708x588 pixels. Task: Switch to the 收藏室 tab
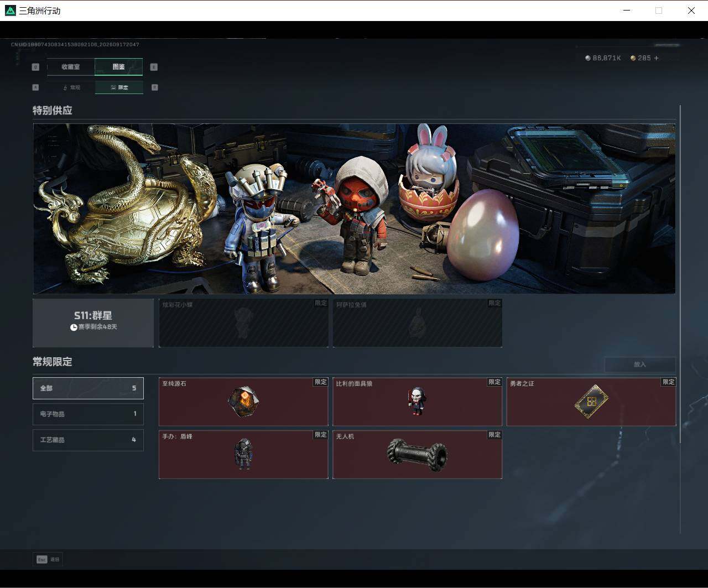tap(71, 67)
